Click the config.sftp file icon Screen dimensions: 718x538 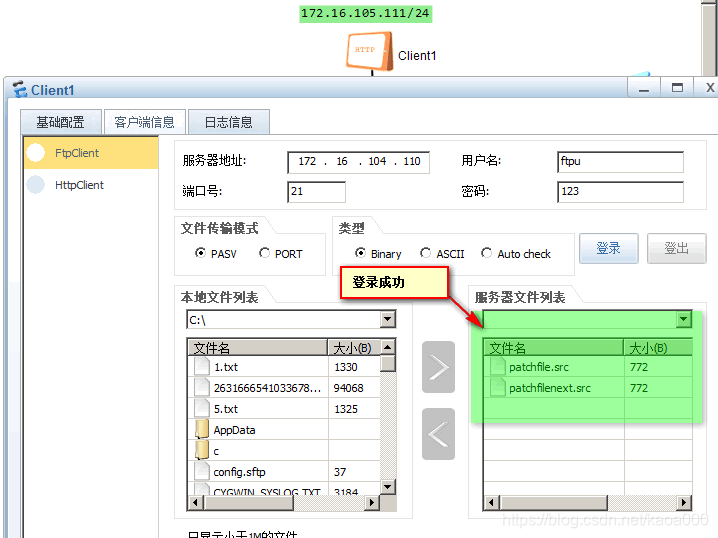201,472
